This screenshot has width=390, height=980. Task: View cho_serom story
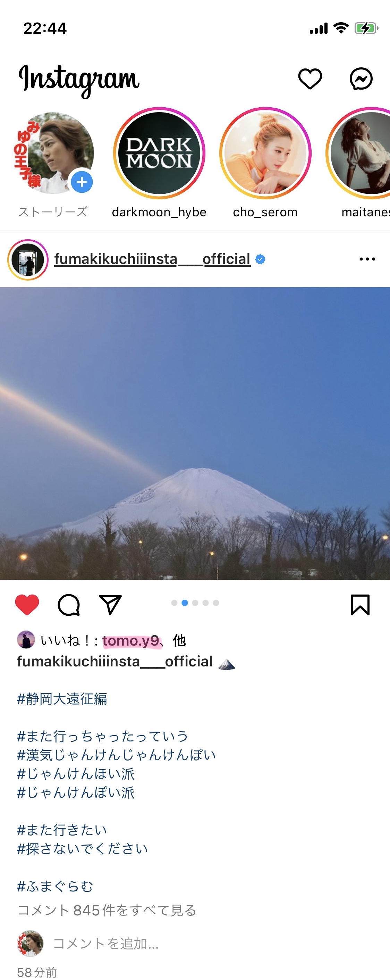coord(265,153)
